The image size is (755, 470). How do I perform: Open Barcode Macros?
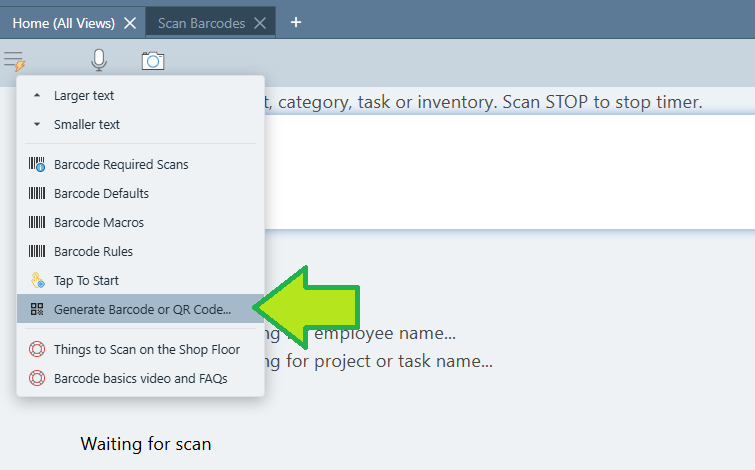coord(141,222)
